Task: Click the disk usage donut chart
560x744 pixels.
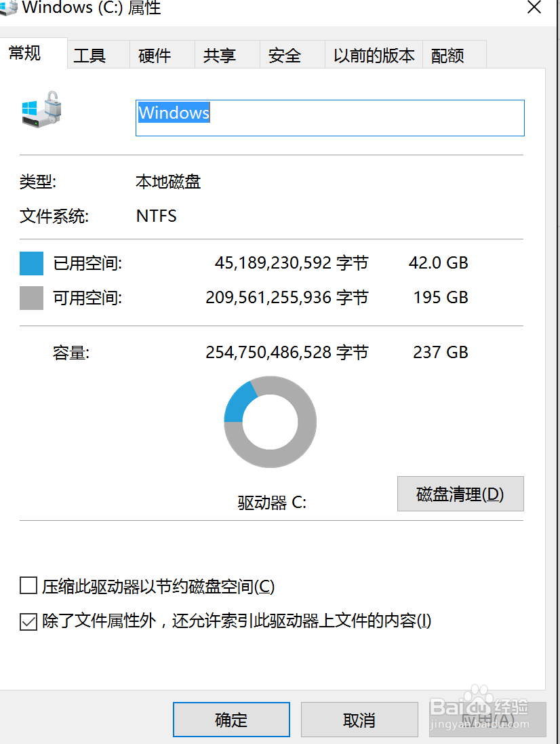Action: [x=271, y=422]
